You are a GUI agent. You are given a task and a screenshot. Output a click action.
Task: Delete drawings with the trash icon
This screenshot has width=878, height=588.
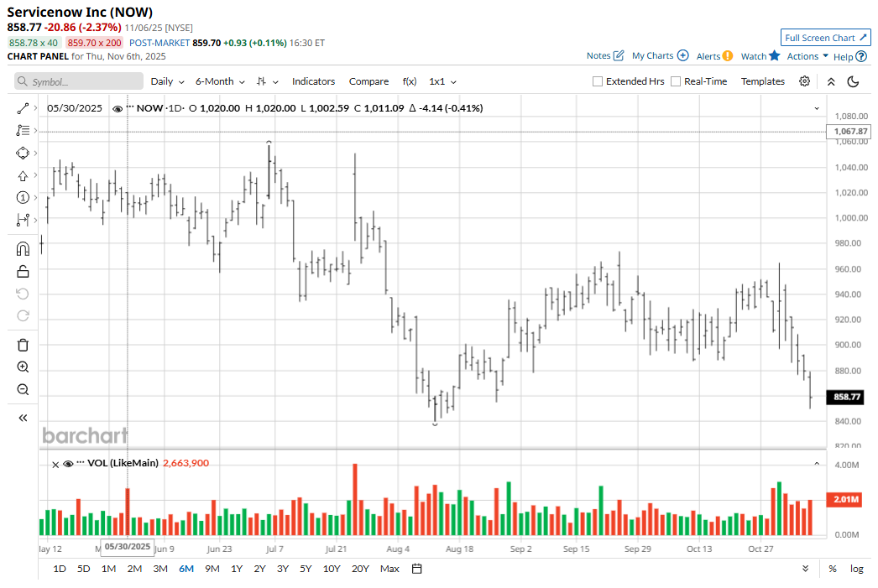[23, 345]
